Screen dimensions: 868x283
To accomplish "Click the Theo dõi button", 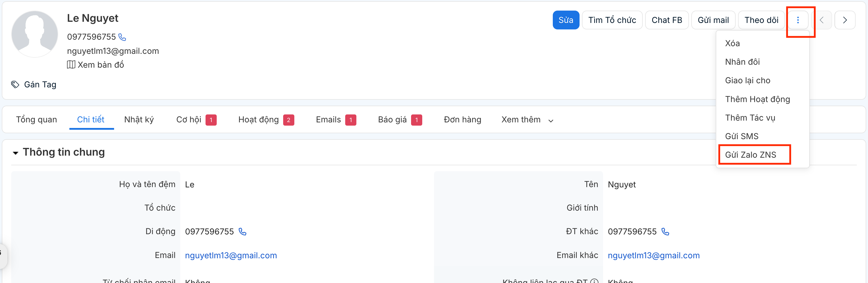I will tap(761, 20).
